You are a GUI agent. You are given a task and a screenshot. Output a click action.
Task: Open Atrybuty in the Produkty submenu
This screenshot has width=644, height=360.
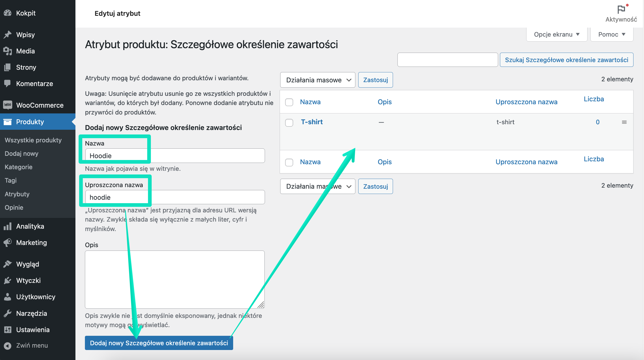pos(17,194)
